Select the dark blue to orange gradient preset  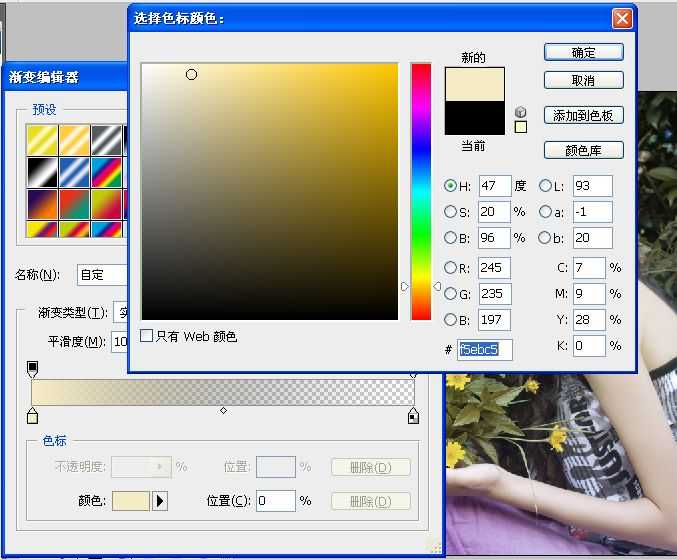[x=42, y=205]
